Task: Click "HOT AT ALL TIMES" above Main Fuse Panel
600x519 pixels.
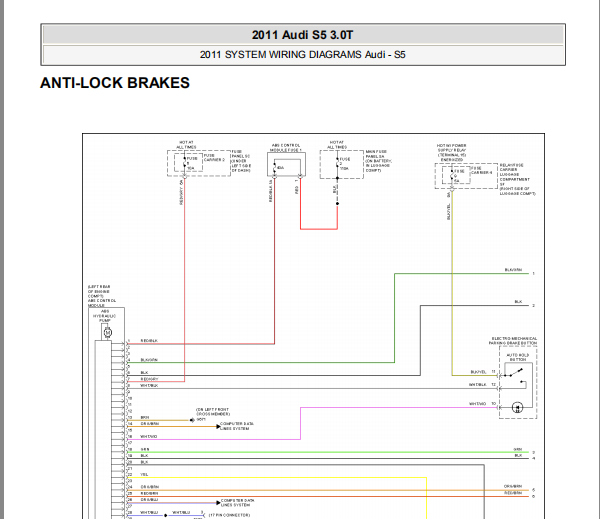Action: [337, 145]
